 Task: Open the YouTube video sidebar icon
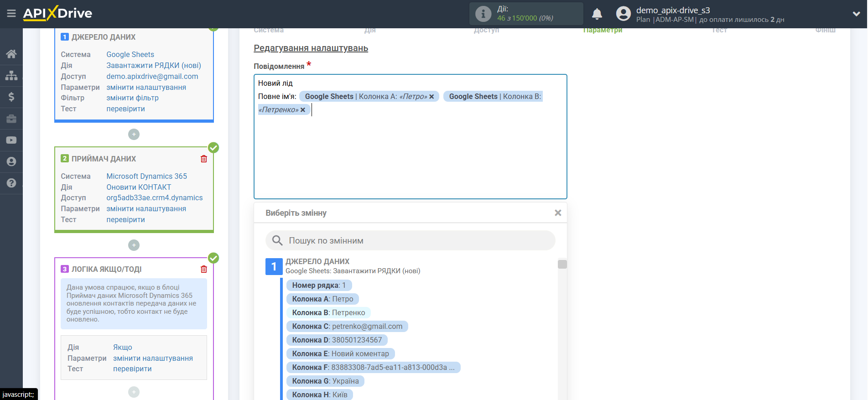pos(11,140)
